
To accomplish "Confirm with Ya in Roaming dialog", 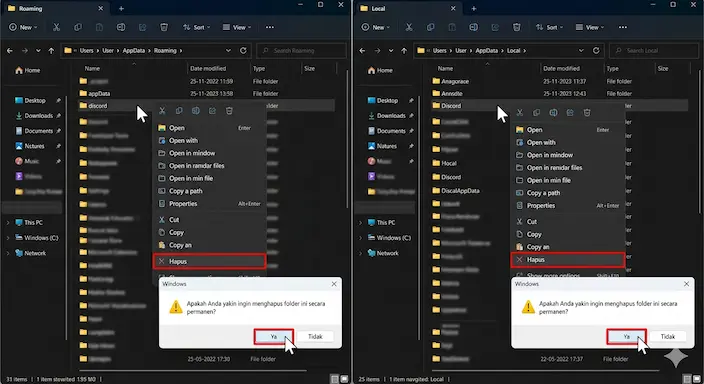I will [274, 336].
